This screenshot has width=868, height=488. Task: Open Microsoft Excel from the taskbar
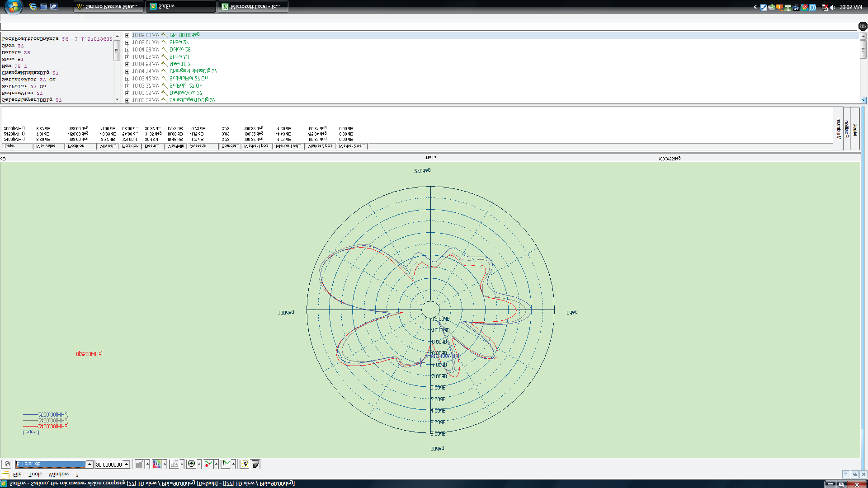pos(253,6)
